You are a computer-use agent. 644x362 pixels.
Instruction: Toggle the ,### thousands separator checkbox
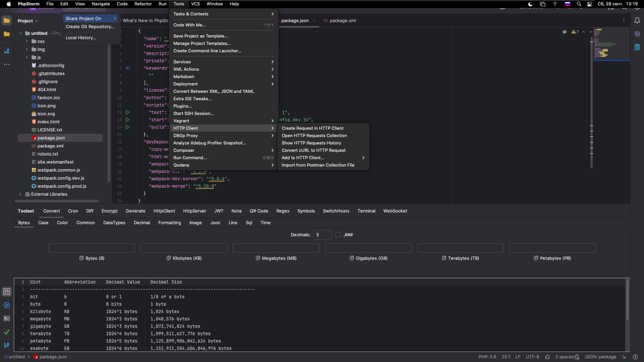click(x=338, y=235)
